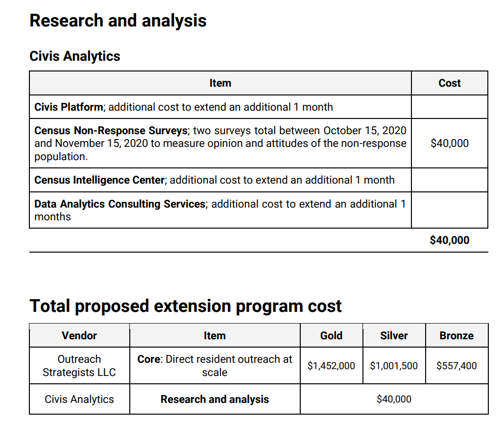Select the 'Outreach Strategists LLC' vendor cell
Viewport: 504px width, 421px height.
[79, 366]
